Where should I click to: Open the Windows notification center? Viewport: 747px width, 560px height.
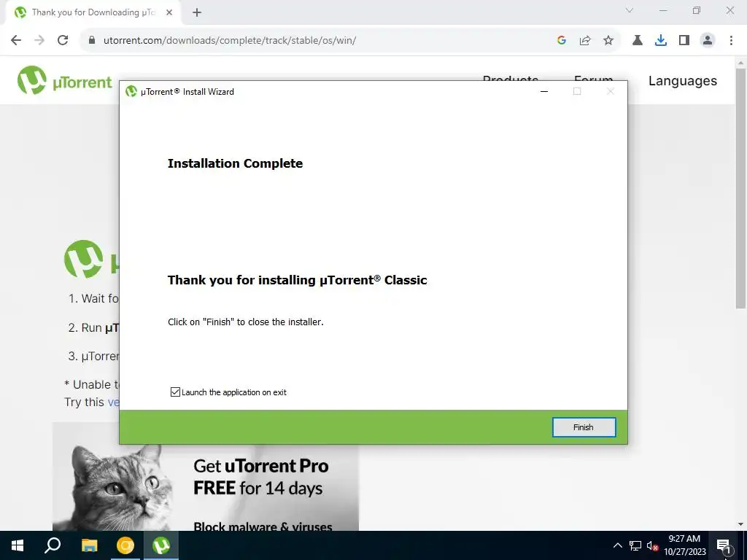pyautogui.click(x=724, y=545)
